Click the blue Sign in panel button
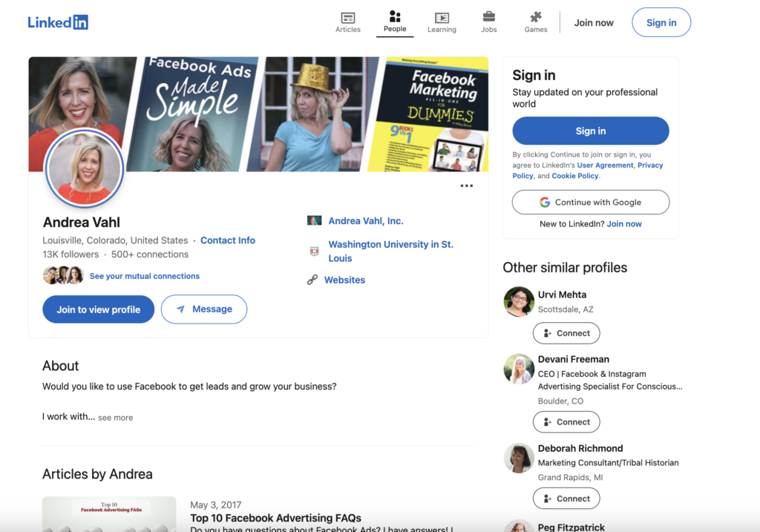This screenshot has width=760, height=532. [x=590, y=131]
